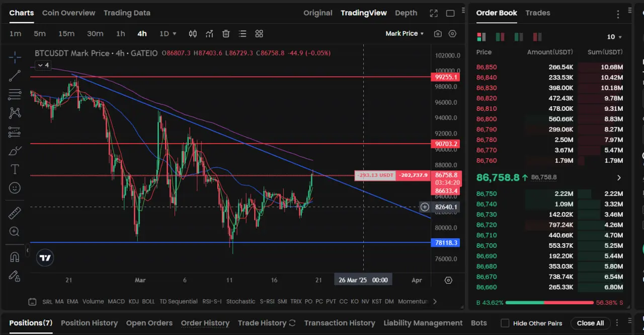Image resolution: width=644 pixels, height=335 pixels.
Task: Change candlestick chart type
Action: (x=193, y=34)
